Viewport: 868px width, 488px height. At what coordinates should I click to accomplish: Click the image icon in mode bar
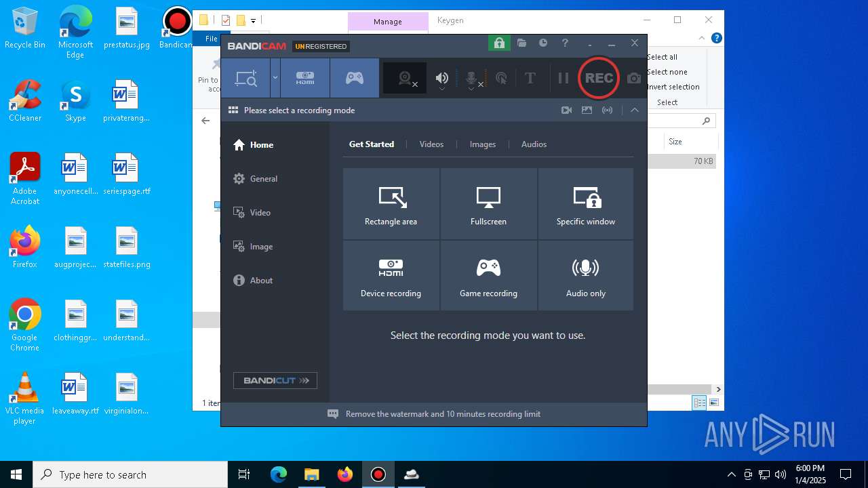(587, 110)
